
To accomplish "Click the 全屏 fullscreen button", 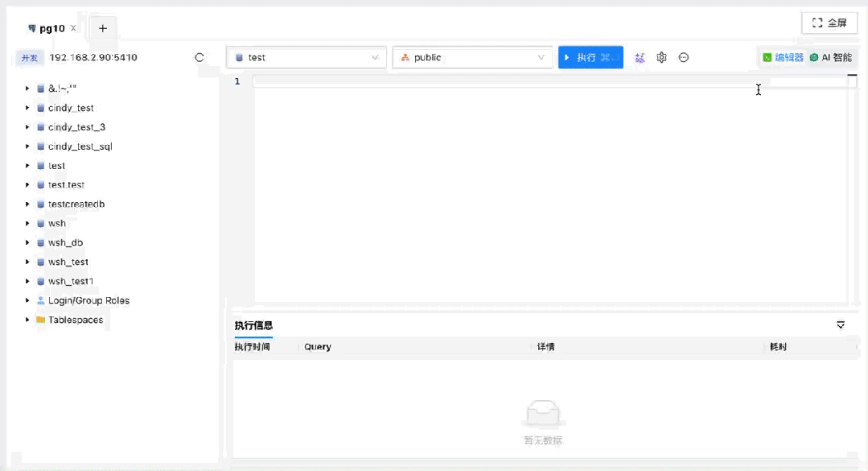I will coord(829,23).
